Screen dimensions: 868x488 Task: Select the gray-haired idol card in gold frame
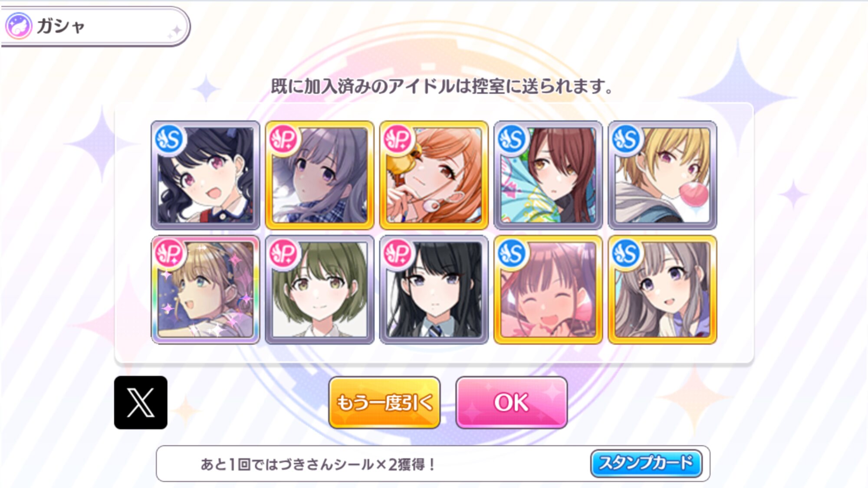point(662,290)
